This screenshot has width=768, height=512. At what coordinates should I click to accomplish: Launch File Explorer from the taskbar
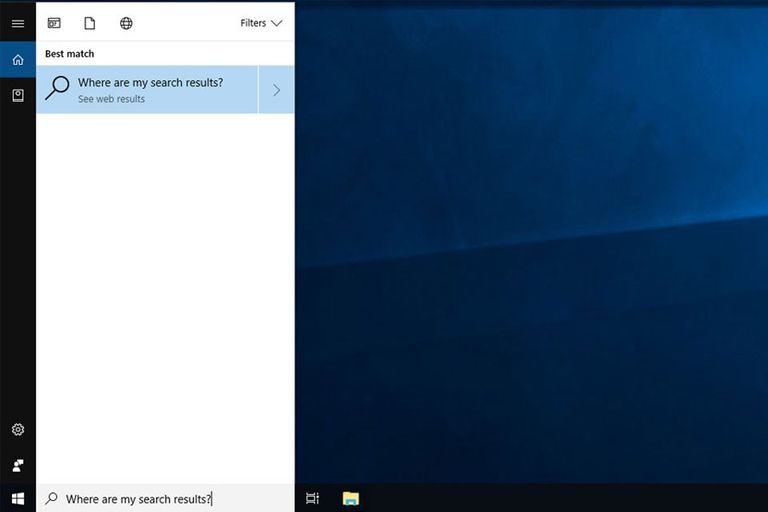(351, 498)
